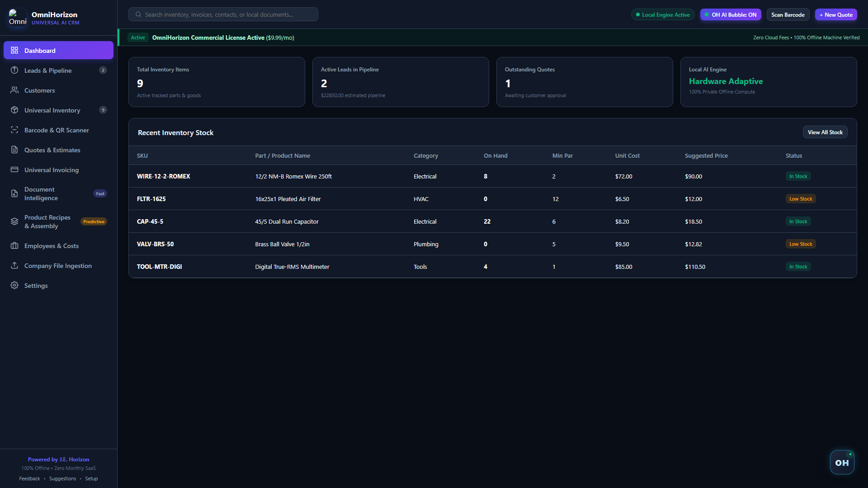868x488 pixels.
Task: Click the Local Engine Active status pill
Action: 663,14
